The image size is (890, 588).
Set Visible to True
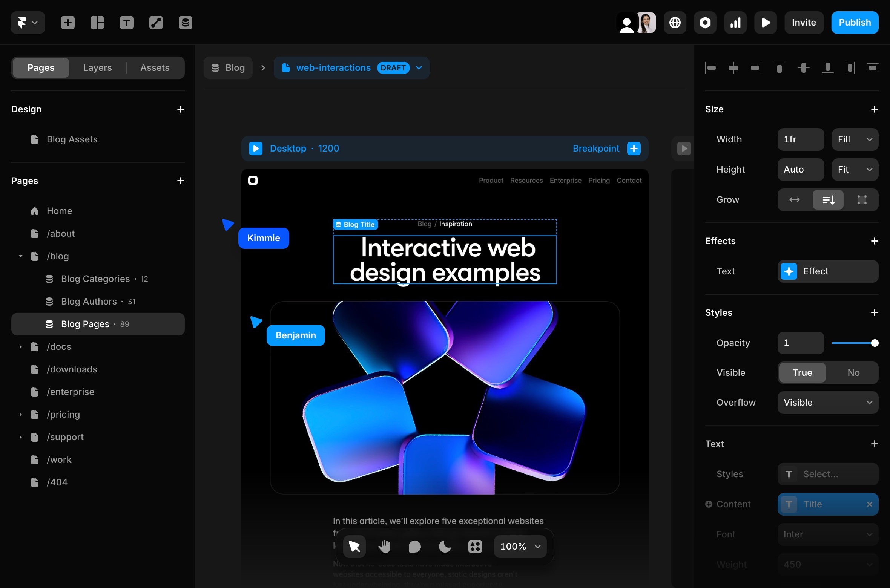coord(802,372)
